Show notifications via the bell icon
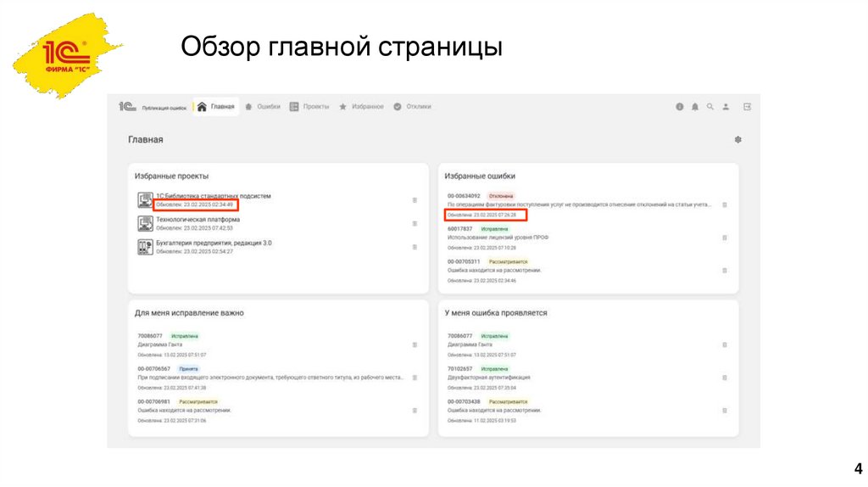The width and height of the screenshot is (868, 487). click(695, 107)
